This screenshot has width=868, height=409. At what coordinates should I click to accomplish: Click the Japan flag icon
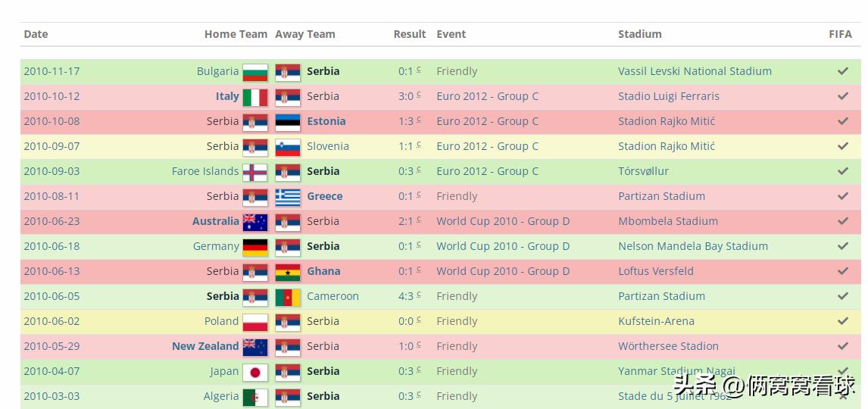point(255,372)
